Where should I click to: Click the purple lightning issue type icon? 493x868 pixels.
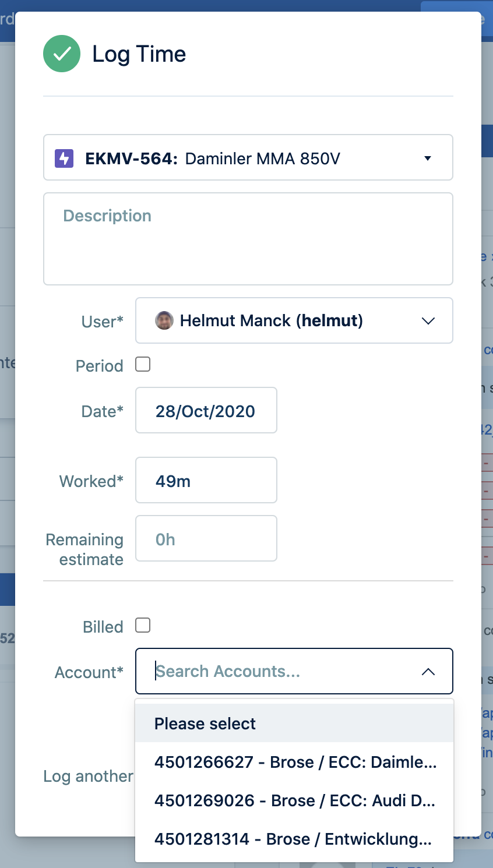(64, 158)
